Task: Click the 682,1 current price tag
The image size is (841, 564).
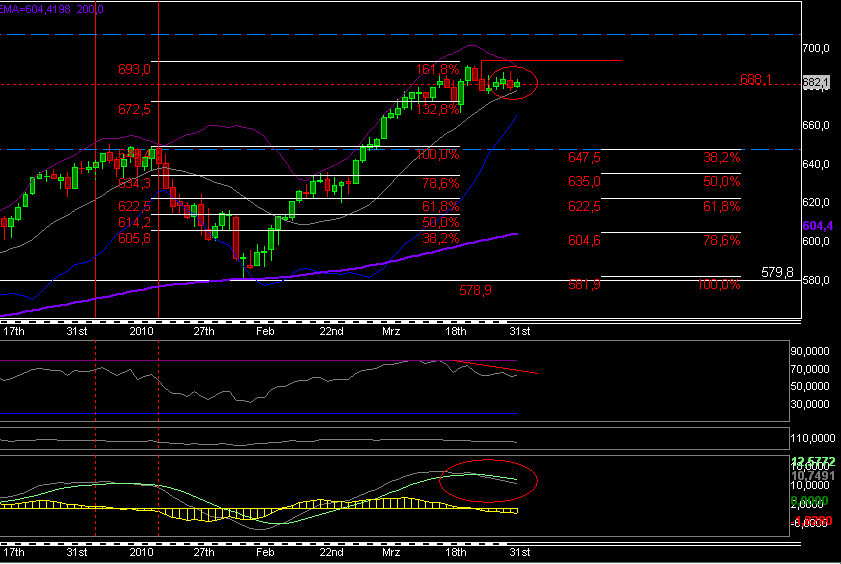Action: click(x=815, y=83)
